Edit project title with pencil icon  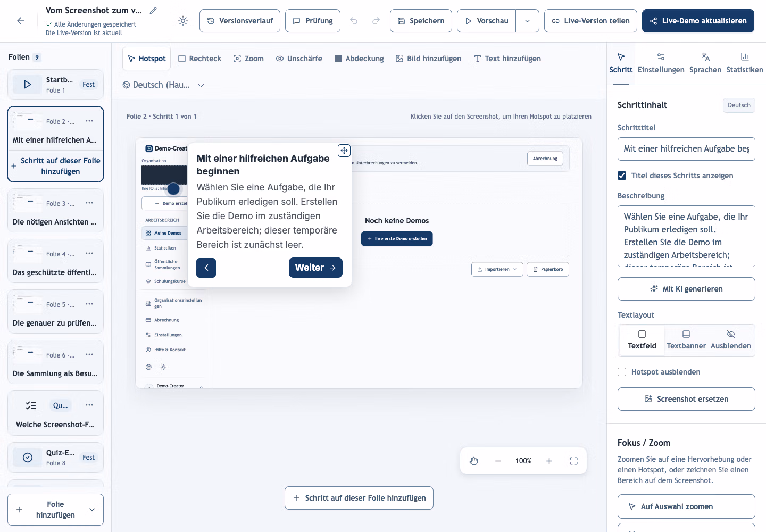coord(153,10)
